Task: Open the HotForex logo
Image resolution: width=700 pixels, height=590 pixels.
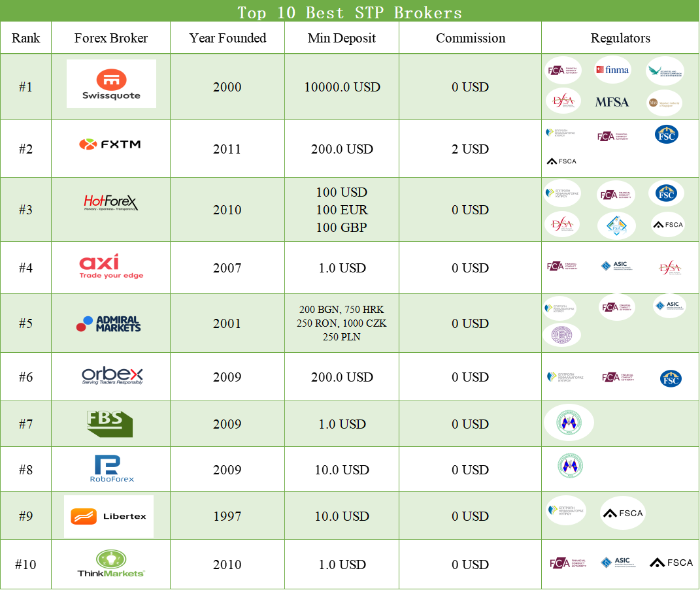Action: pos(111,203)
